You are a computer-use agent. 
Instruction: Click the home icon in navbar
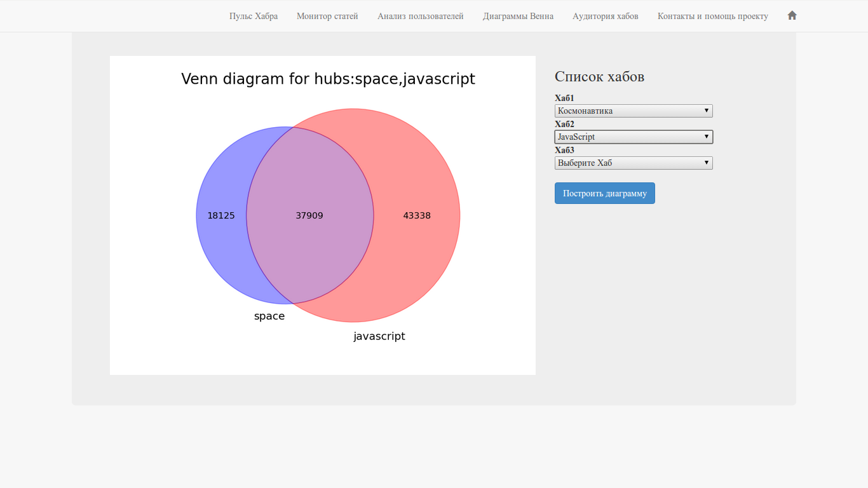click(x=792, y=16)
